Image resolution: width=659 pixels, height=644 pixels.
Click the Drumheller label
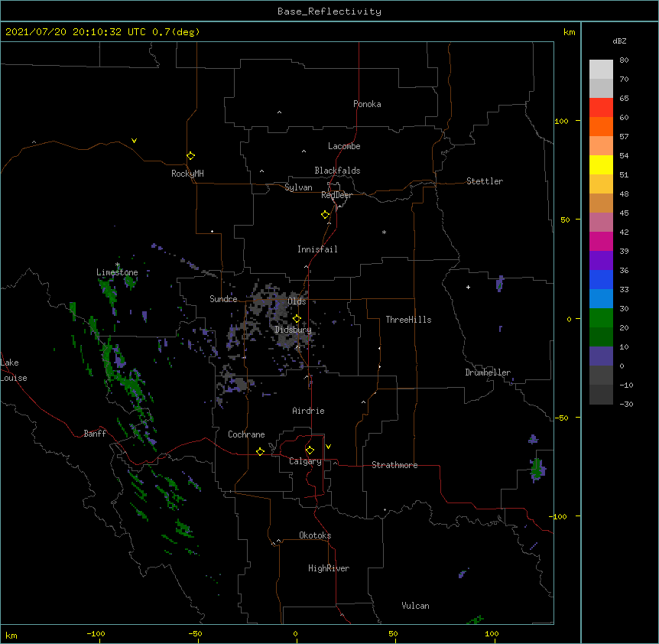click(488, 372)
